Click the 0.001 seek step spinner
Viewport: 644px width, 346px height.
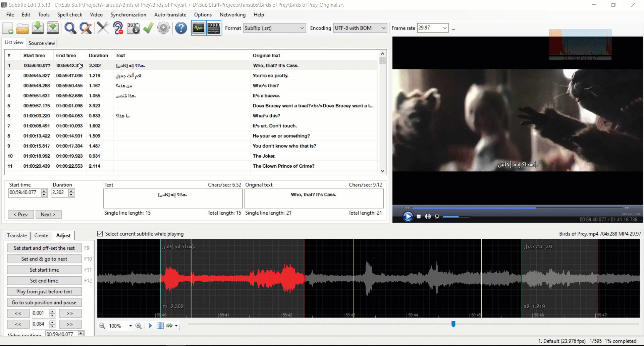[52, 313]
